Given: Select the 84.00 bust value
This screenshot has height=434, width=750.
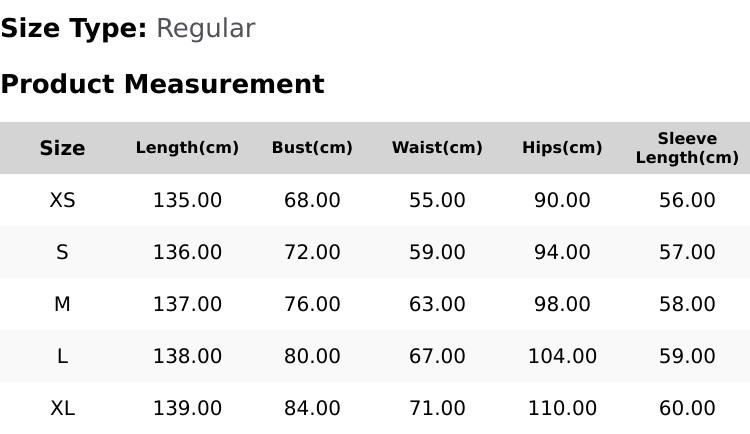Looking at the screenshot, I should pyautogui.click(x=312, y=409).
